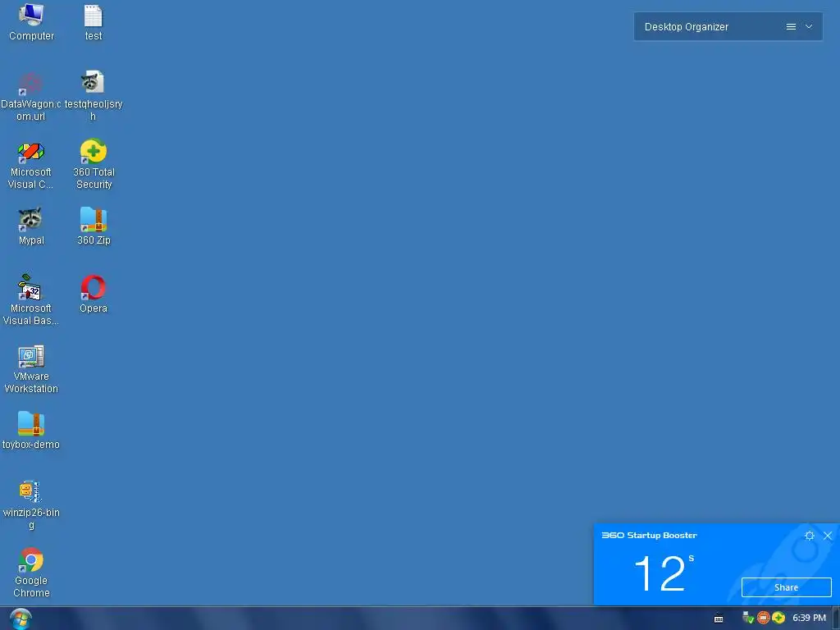This screenshot has height=630, width=840.
Task: Click the Desktop Organizer title
Action: [x=687, y=27]
